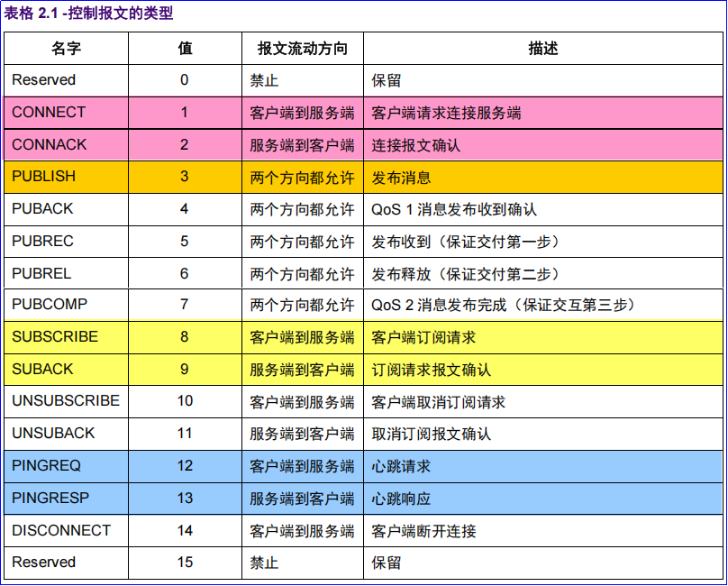The height and width of the screenshot is (586, 728).
Task: Click the description QoS 1 消息发布收到确认
Action: (x=454, y=209)
